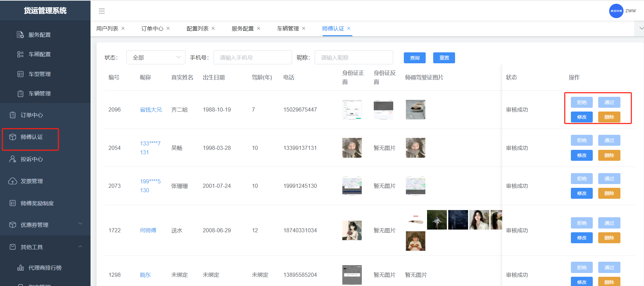
Task: Open the 状态 dropdown showing 全部
Action: [156, 57]
